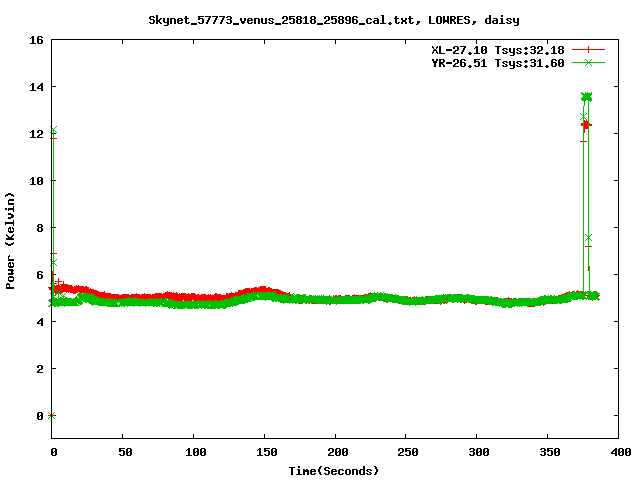The width and height of the screenshot is (640, 480).
Task: Click the x-axis tick label 300
Action: click(x=479, y=452)
